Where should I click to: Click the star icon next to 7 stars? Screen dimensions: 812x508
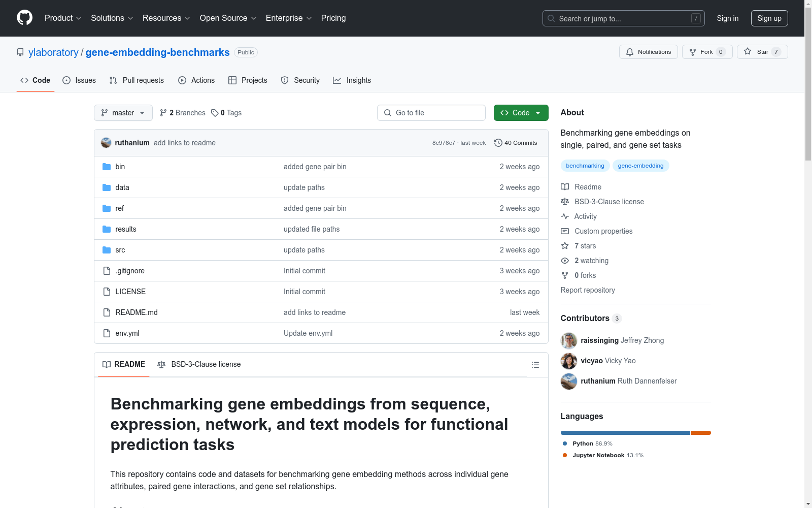565,246
